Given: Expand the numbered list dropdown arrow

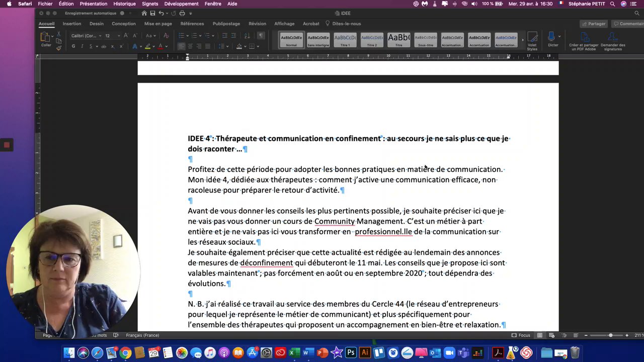Looking at the screenshot, I should click(200, 36).
